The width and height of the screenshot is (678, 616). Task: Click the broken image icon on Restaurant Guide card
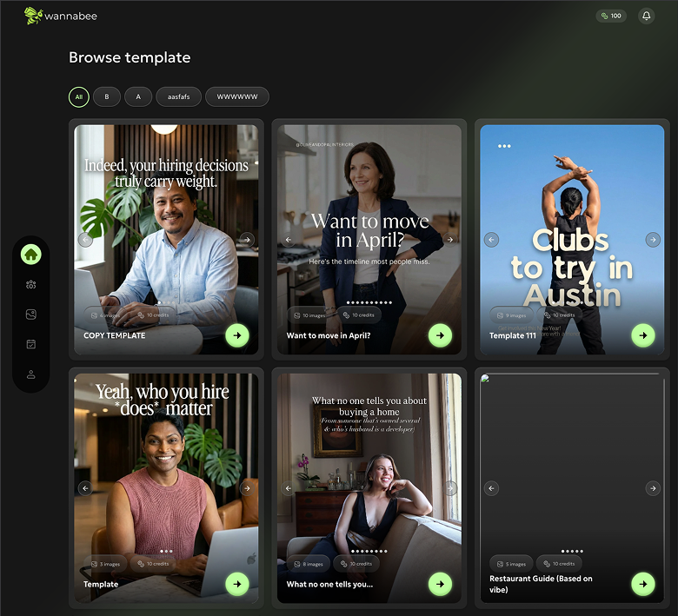pyautogui.click(x=485, y=378)
